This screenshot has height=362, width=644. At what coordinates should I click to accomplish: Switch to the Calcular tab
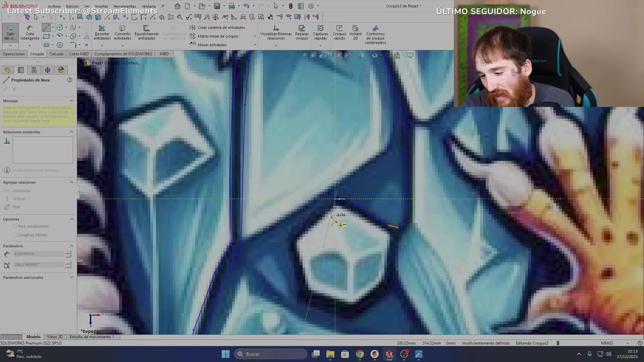(56, 54)
